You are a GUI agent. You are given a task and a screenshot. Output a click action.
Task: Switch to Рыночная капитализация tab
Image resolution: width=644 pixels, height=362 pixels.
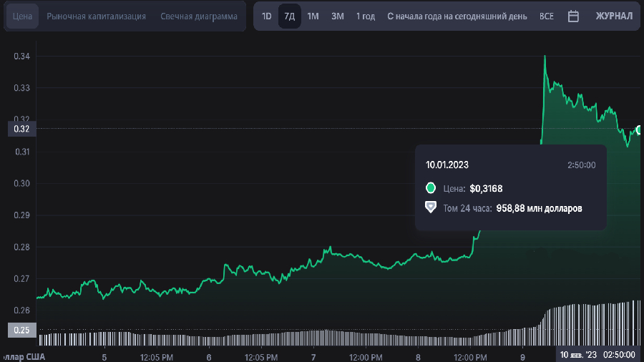click(96, 16)
